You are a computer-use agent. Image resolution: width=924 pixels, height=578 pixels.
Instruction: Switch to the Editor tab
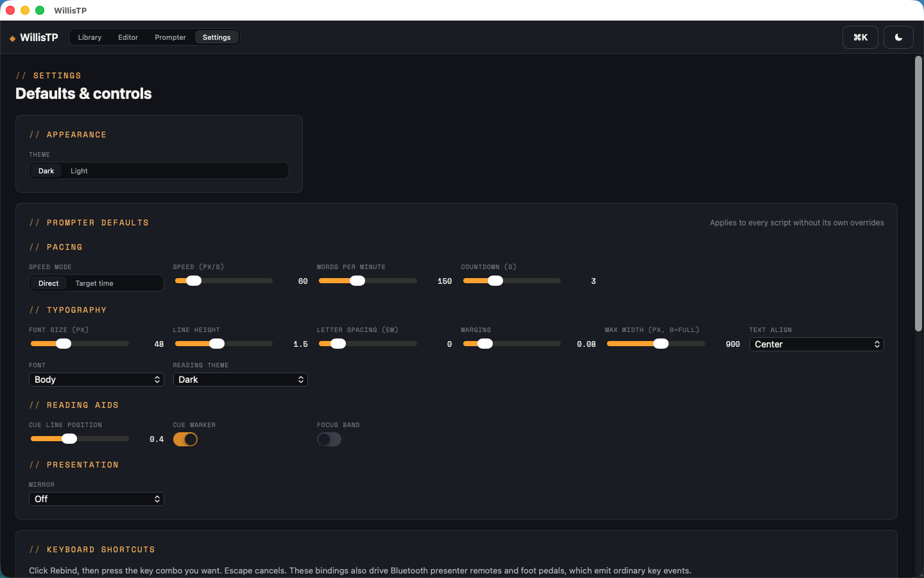click(128, 37)
